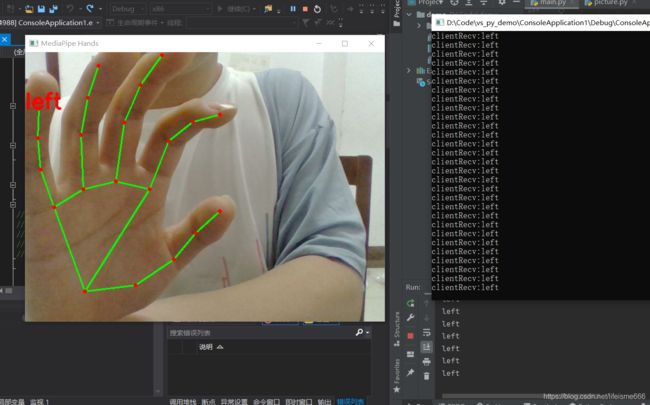Restart debugging with the circular arrow icon
650x405 pixels.
pyautogui.click(x=317, y=9)
